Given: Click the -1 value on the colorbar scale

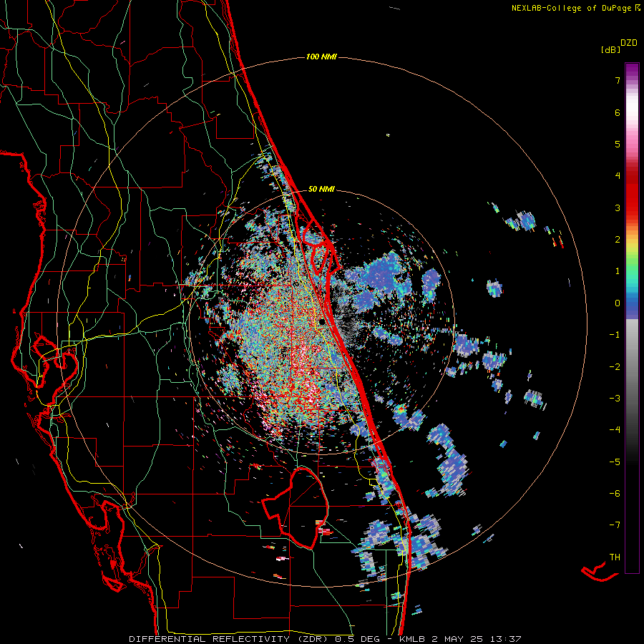Looking at the screenshot, I should [x=615, y=335].
